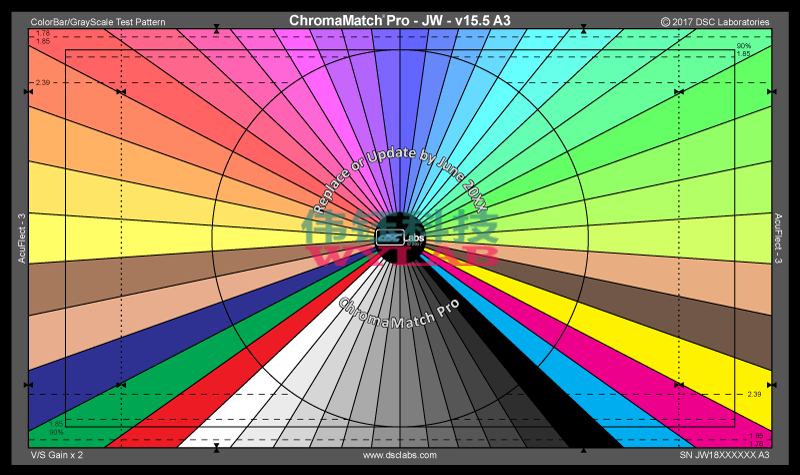Click the '2.39' marker on the right side
The image size is (800, 475).
[754, 394]
